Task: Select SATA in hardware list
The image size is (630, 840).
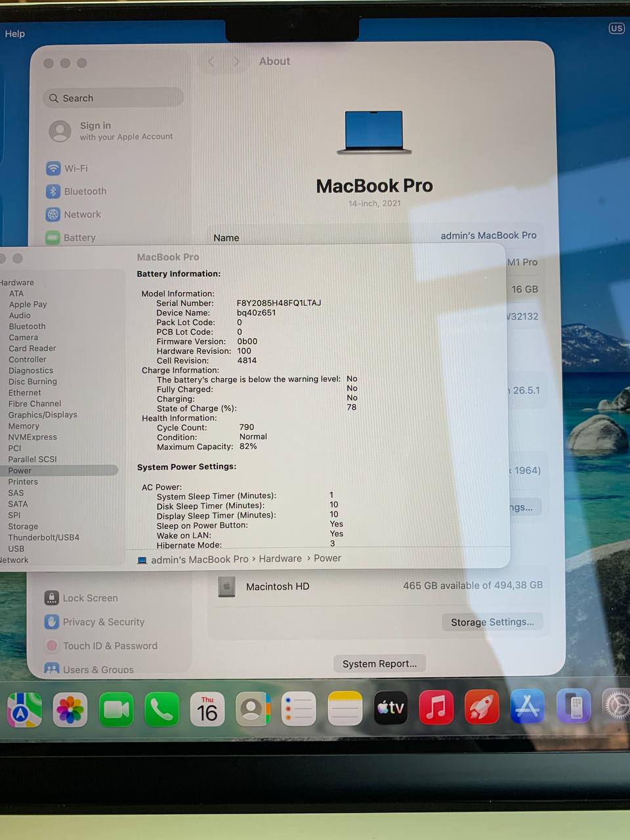Action: point(18,504)
